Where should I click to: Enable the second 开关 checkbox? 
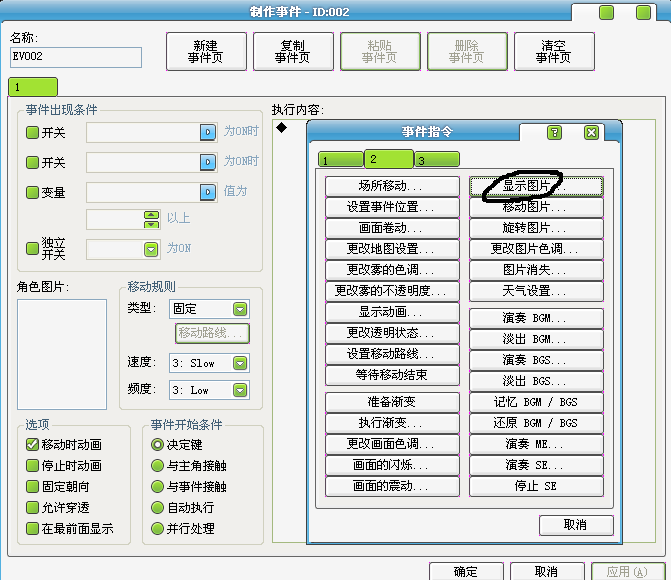tap(33, 162)
